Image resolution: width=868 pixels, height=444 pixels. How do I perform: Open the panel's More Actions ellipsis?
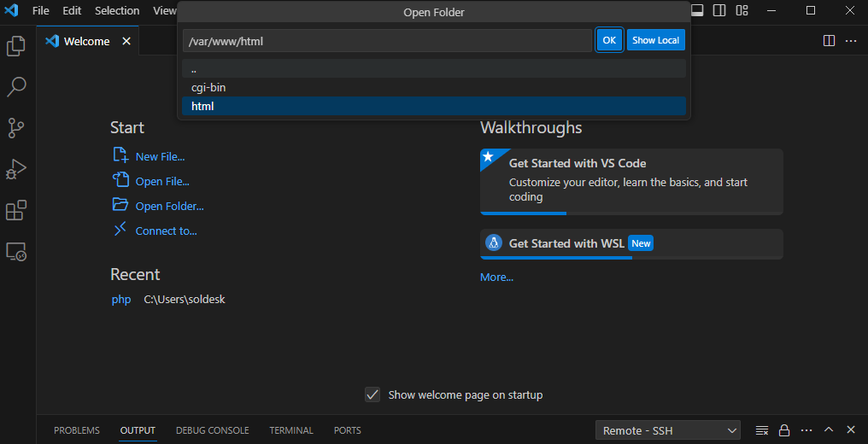(x=806, y=430)
